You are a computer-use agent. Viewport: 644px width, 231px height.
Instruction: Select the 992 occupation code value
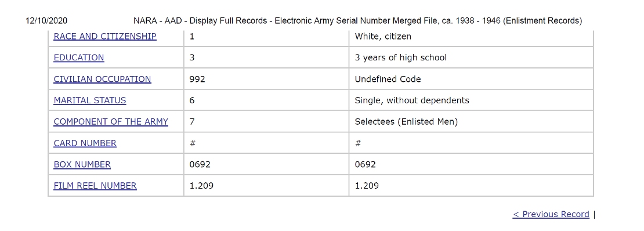pos(197,79)
